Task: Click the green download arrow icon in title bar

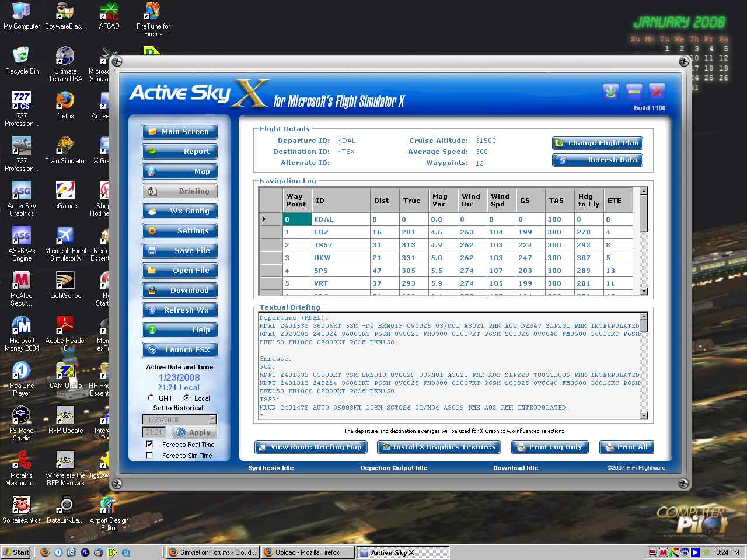Action: point(610,92)
